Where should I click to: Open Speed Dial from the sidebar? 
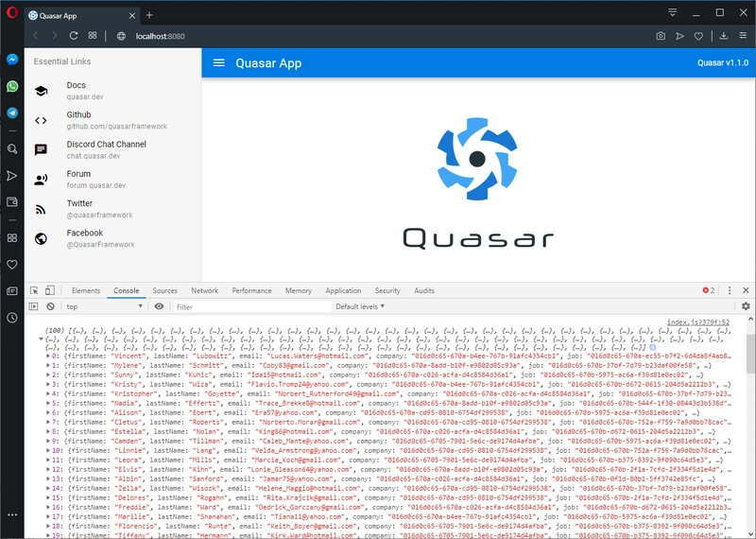[x=12, y=238]
